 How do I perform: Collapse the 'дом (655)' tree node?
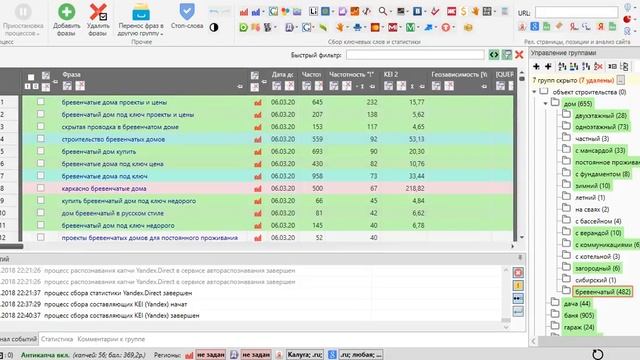click(546, 104)
